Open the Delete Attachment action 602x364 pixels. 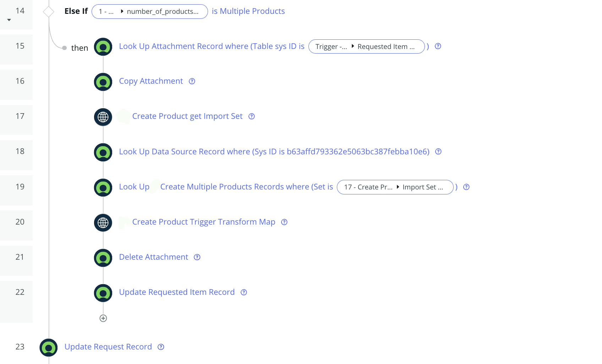[154, 257]
